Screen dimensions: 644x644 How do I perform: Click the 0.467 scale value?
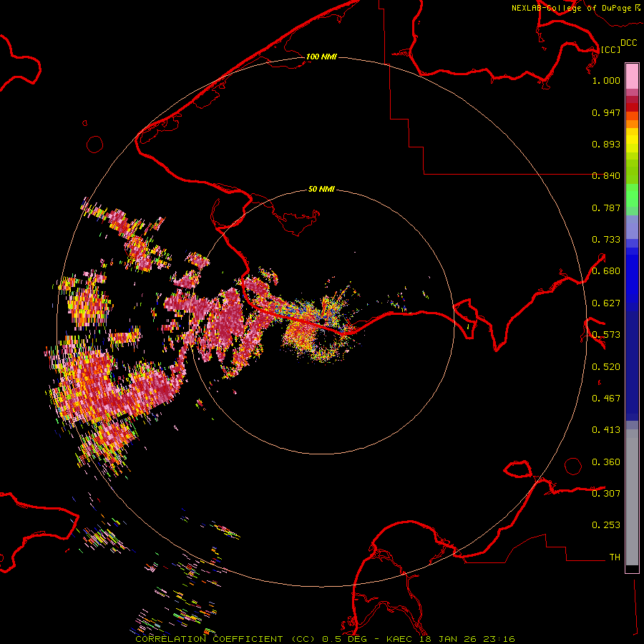[x=606, y=399]
